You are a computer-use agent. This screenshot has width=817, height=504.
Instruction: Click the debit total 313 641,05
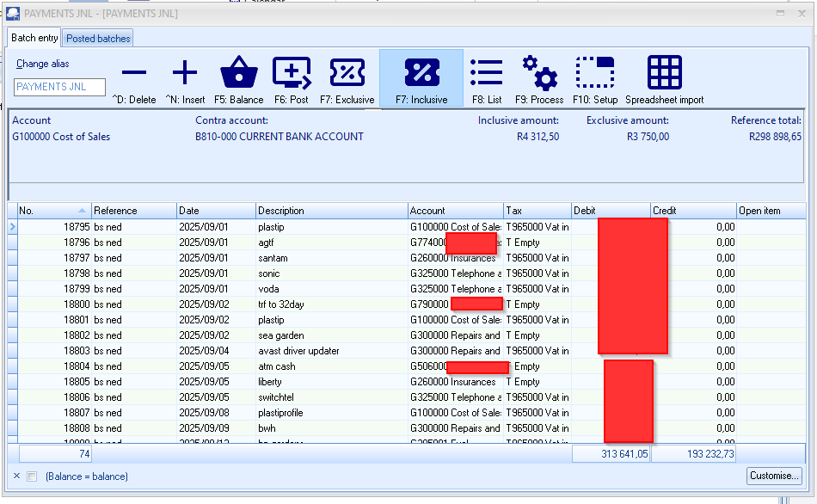[611, 454]
